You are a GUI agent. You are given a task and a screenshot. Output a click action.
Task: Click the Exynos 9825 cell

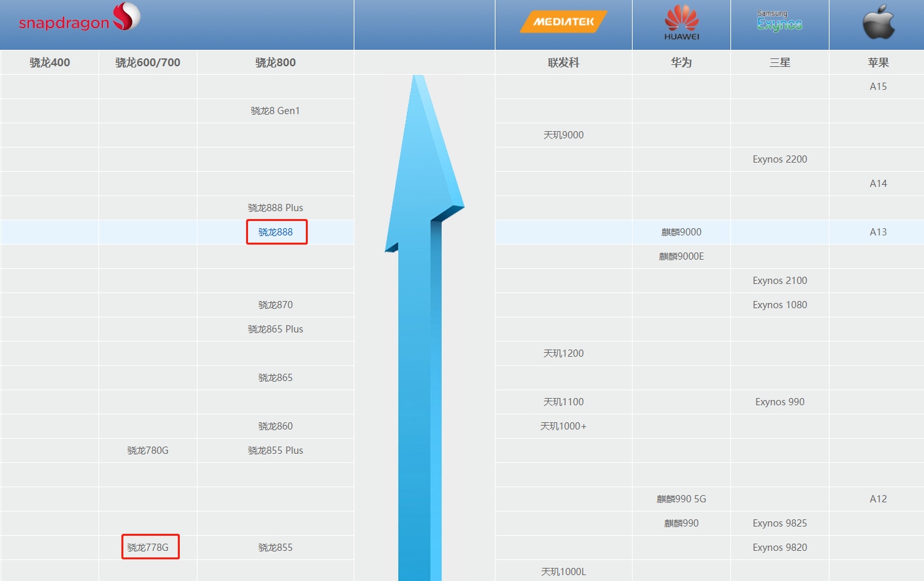(780, 523)
